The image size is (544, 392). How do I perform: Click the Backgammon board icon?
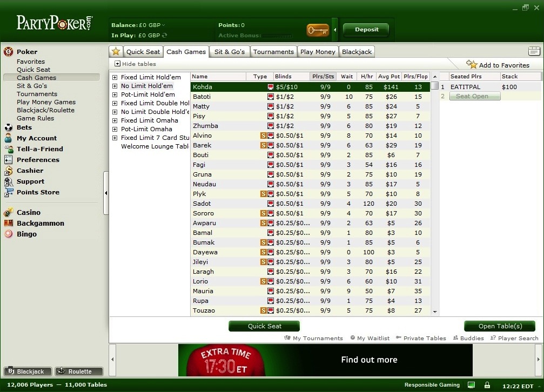[x=8, y=223]
